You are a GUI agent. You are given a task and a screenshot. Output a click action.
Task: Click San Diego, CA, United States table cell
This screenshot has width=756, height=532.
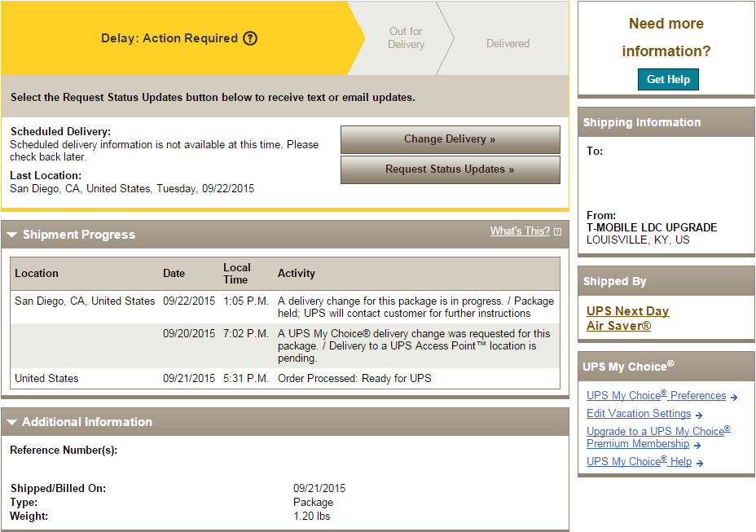pos(85,301)
